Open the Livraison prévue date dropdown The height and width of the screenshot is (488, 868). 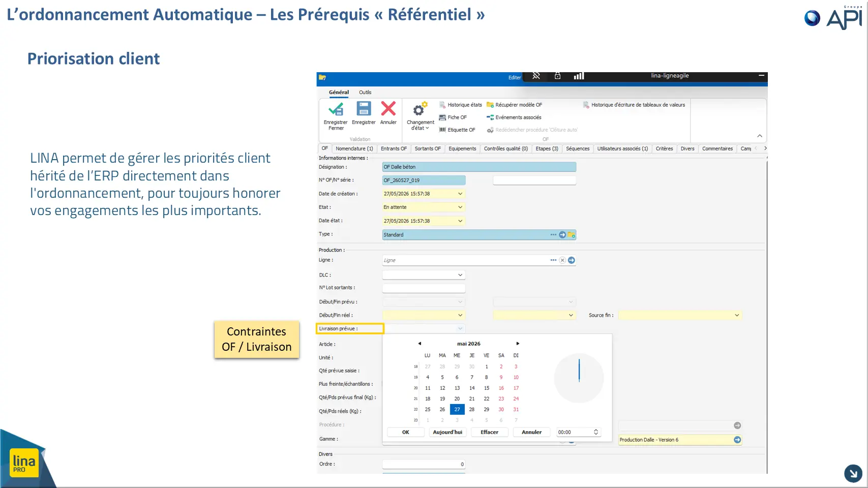coord(460,328)
